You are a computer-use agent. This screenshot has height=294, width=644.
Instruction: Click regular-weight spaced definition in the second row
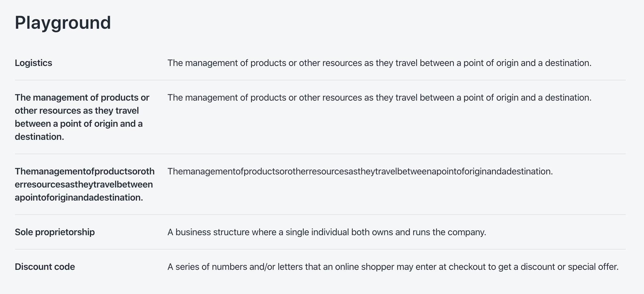click(379, 98)
